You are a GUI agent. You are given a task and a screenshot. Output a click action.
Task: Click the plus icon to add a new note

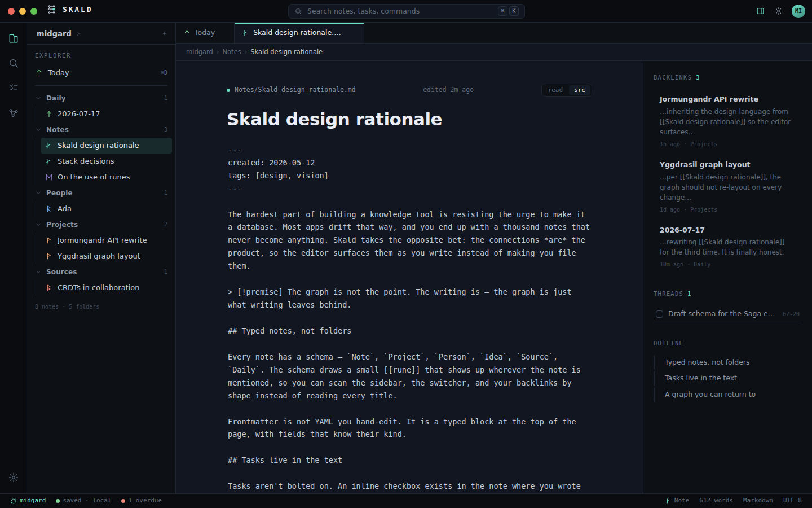(x=165, y=33)
